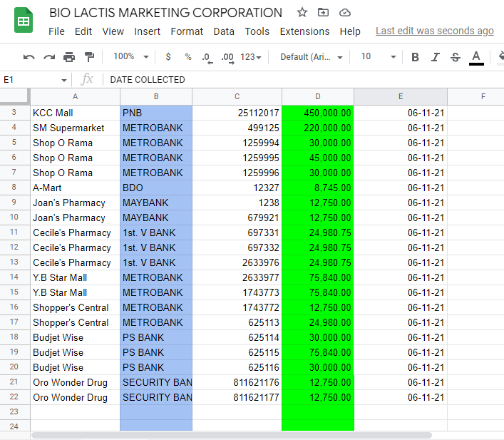Image resolution: width=504 pixels, height=440 pixels.
Task: Open the Tools menu
Action: click(257, 31)
